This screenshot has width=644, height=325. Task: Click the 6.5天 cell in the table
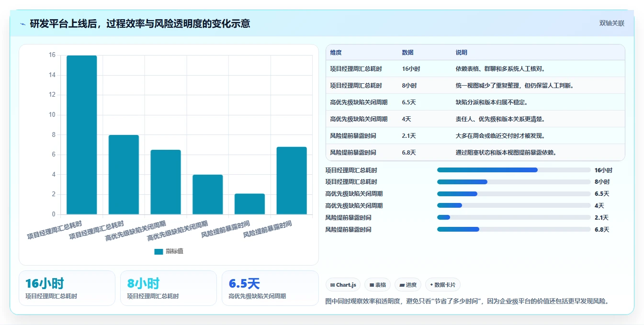pyautogui.click(x=410, y=102)
